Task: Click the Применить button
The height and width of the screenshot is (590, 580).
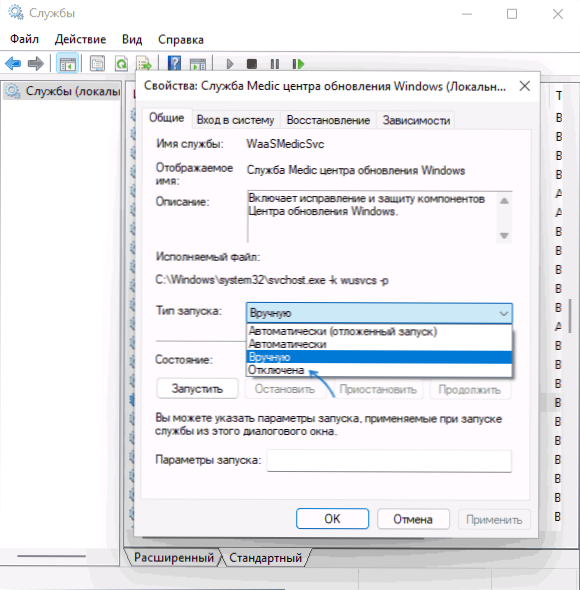Action: coord(494,520)
